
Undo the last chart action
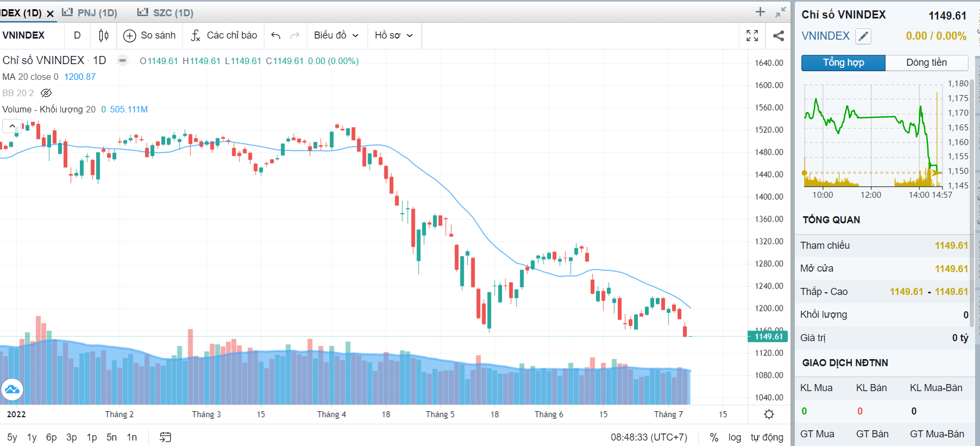click(x=276, y=36)
